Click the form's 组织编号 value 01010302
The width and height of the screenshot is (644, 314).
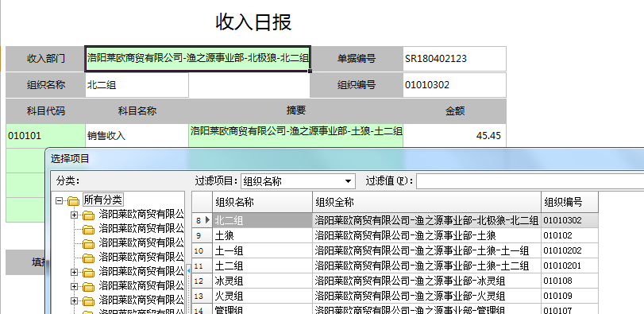pyautogui.click(x=454, y=85)
